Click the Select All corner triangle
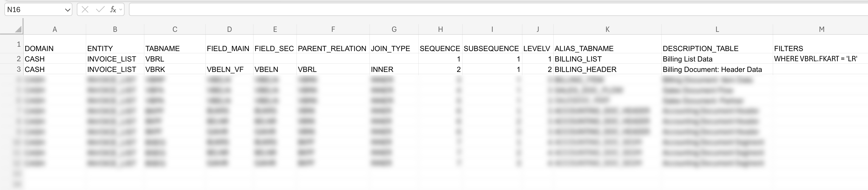 (x=18, y=29)
